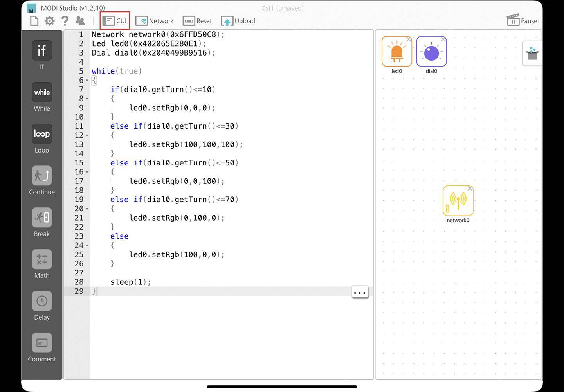Create a new file with document icon
This screenshot has height=392, width=564.
coord(34,21)
